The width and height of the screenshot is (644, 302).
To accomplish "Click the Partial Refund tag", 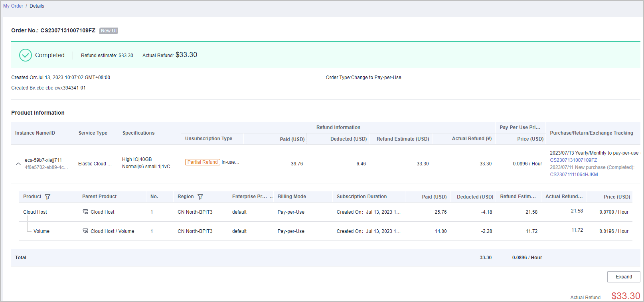I will pyautogui.click(x=202, y=162).
